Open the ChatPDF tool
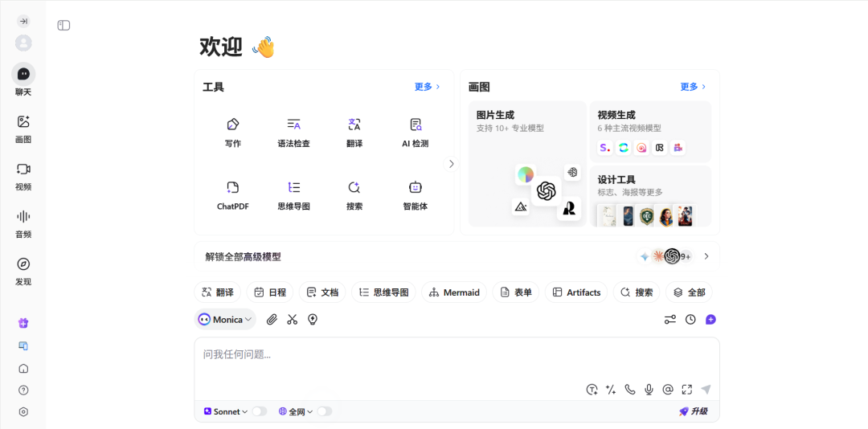The image size is (868, 429). 232,195
